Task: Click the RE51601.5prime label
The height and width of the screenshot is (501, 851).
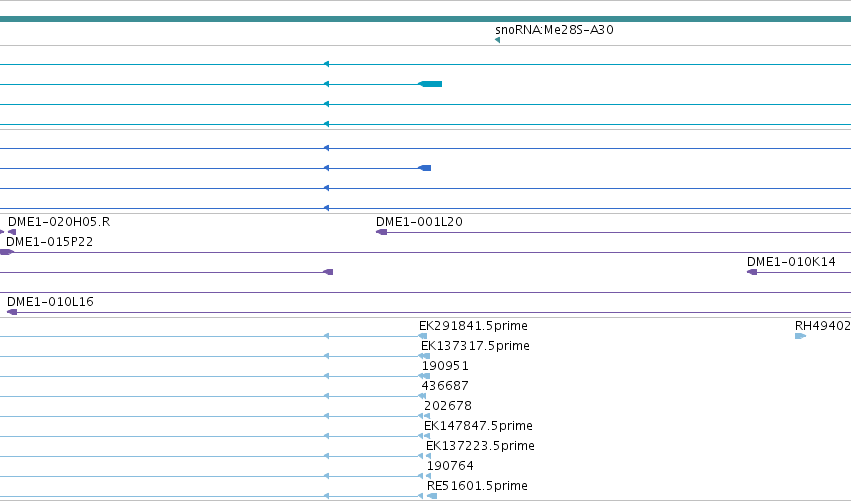Action: tap(477, 486)
